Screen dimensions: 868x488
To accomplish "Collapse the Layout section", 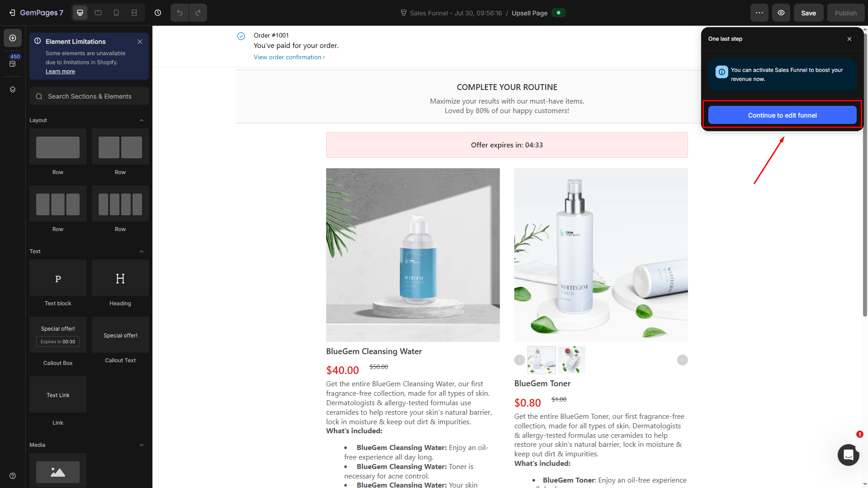I will (142, 120).
